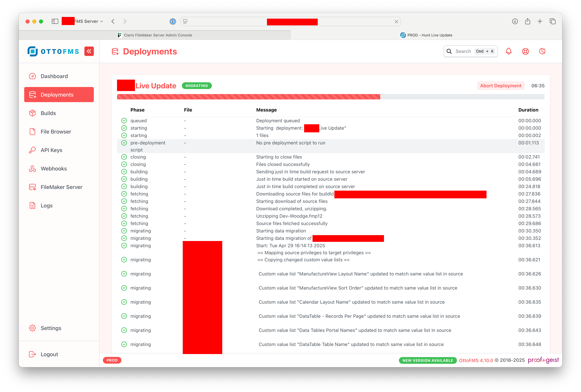Toggle Safari sidebar button
The image size is (581, 392).
(55, 21)
